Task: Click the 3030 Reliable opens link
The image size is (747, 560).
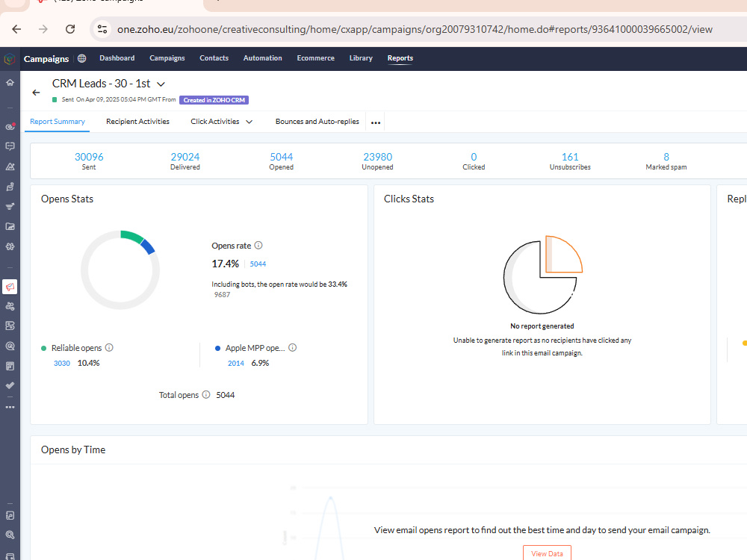Action: point(62,364)
